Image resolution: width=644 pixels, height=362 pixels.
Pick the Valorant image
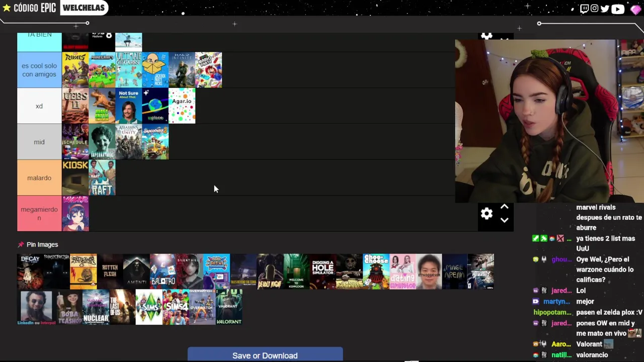[229, 307]
